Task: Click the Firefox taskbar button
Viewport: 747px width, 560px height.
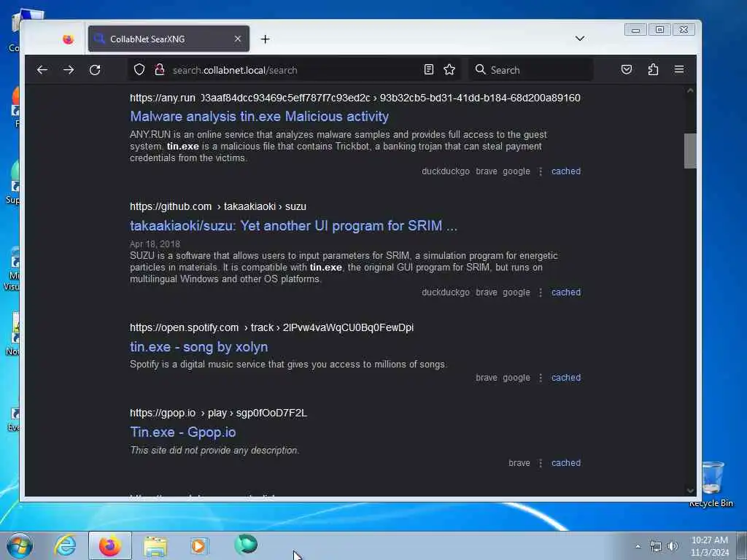Action: pos(110,545)
